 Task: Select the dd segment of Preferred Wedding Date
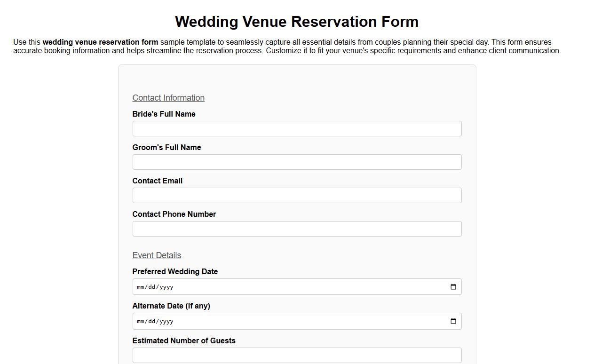[x=151, y=287]
